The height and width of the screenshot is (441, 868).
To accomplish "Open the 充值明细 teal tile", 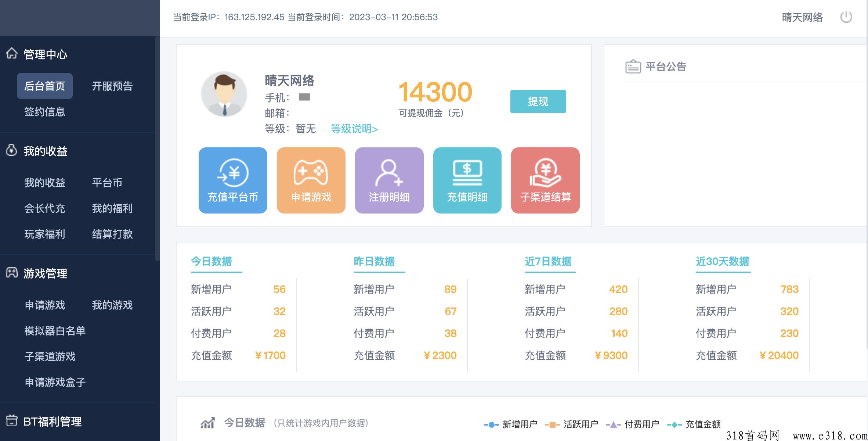I will 467,180.
